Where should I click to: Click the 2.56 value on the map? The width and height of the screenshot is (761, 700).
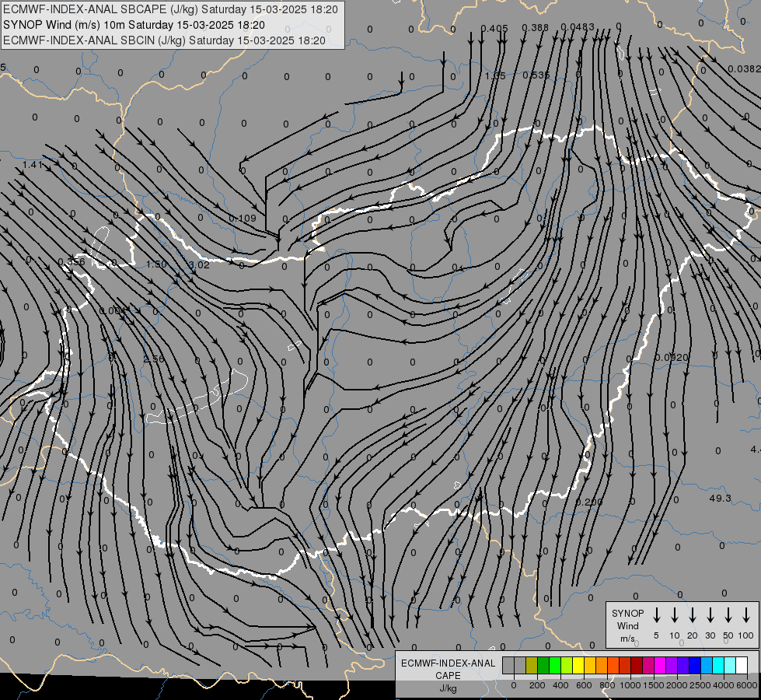point(155,359)
